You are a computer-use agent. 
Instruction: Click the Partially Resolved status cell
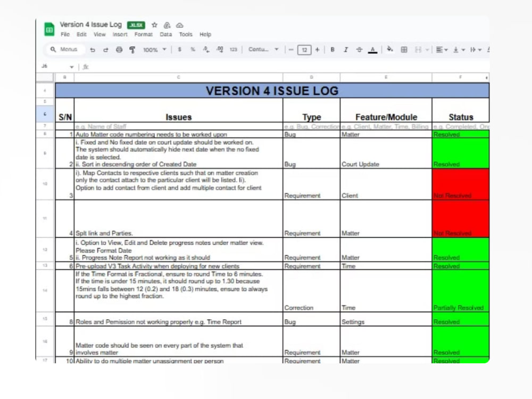click(461, 291)
